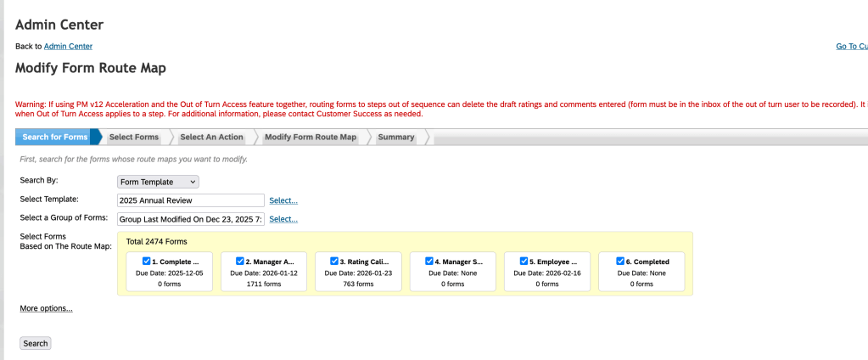
Task: Click Select link next to template field
Action: pos(283,200)
